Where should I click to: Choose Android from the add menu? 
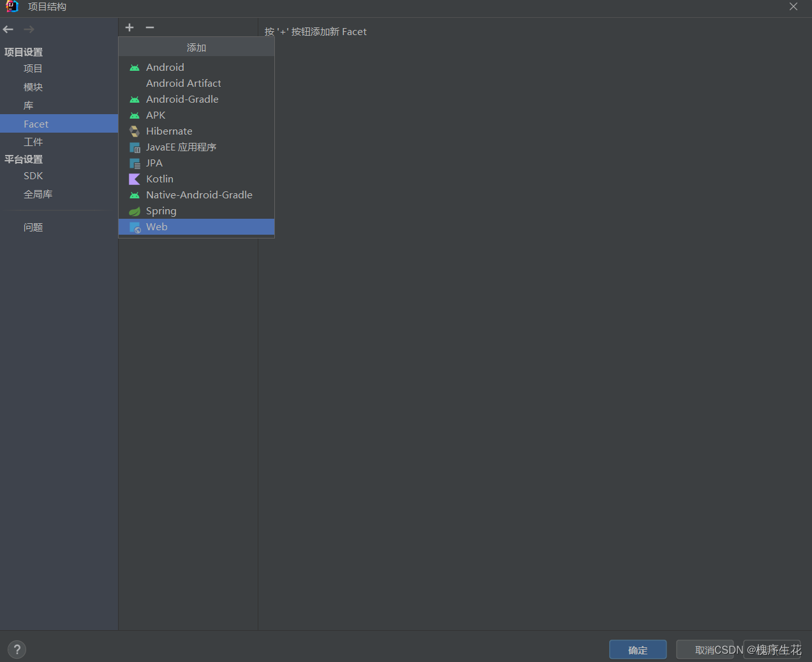click(196, 68)
